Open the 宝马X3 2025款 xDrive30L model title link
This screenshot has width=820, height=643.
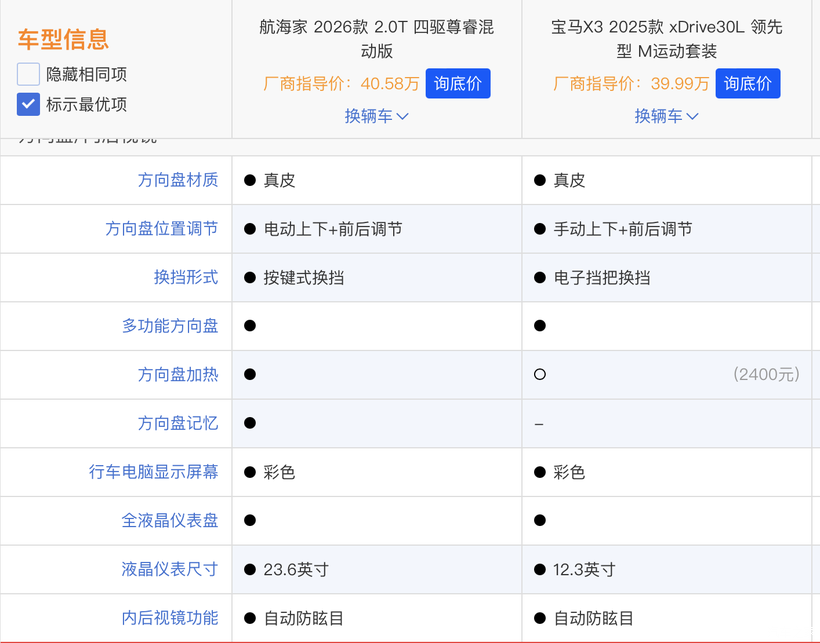[666, 38]
